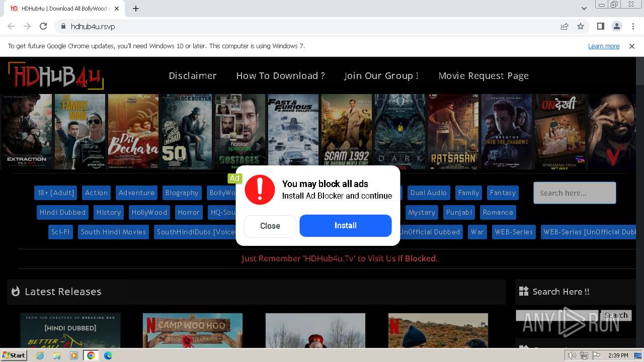This screenshot has height=362, width=644.
Task: Open Movie Request Page
Action: click(484, 75)
